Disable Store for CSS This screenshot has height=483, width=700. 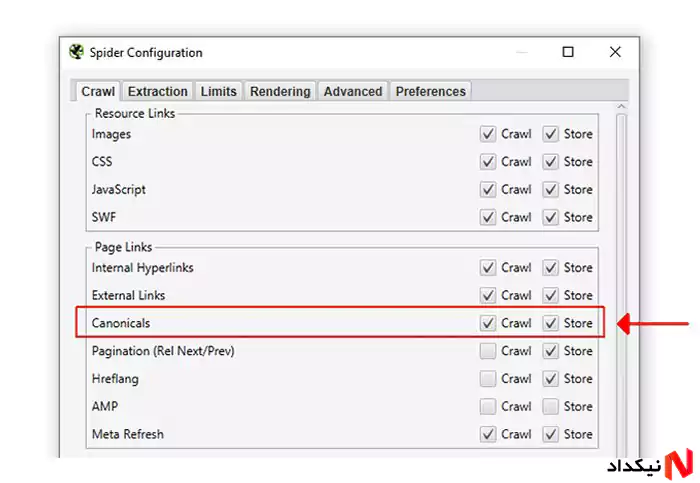click(550, 162)
